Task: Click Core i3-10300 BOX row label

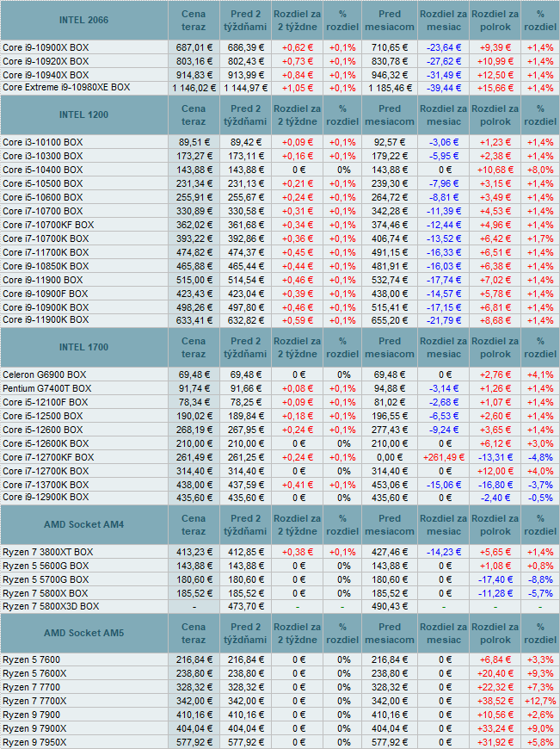Action: 42,156
